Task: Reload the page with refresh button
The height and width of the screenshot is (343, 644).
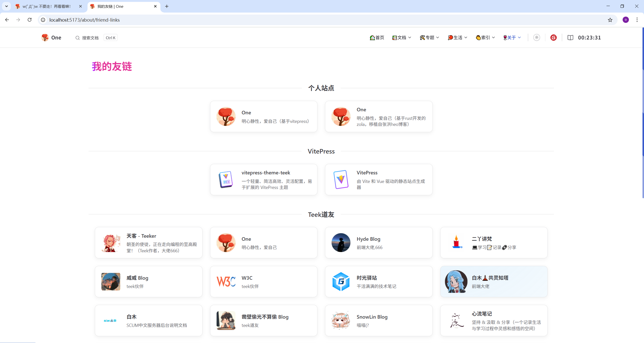Action: click(29, 20)
